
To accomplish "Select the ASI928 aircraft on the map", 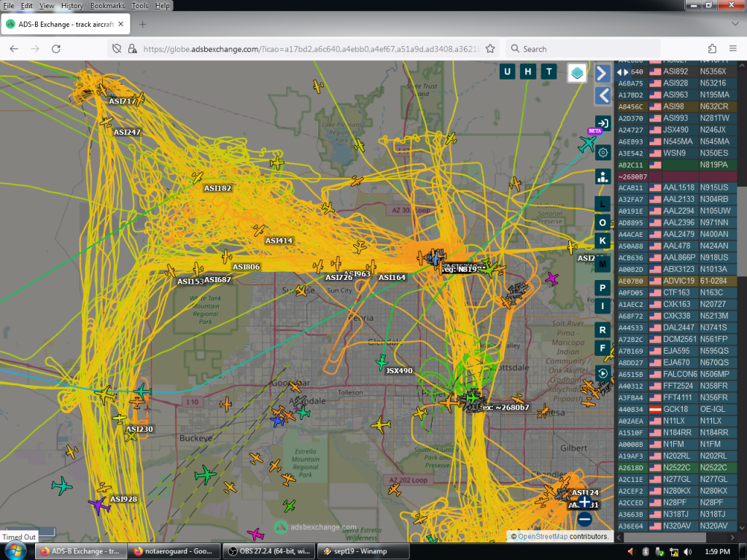I will coord(104,488).
